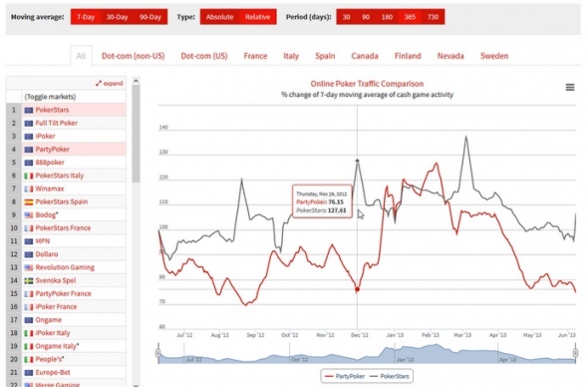The height and width of the screenshot is (387, 588).
Task: Click the Winamax French flag icon
Action: (x=29, y=189)
